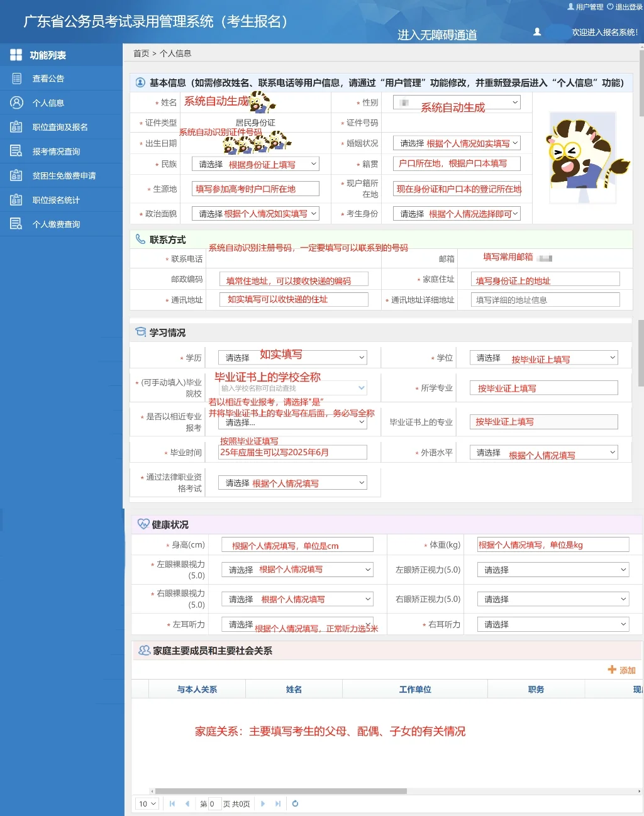Click the 添加 button for family members
644x816 pixels.
[621, 670]
